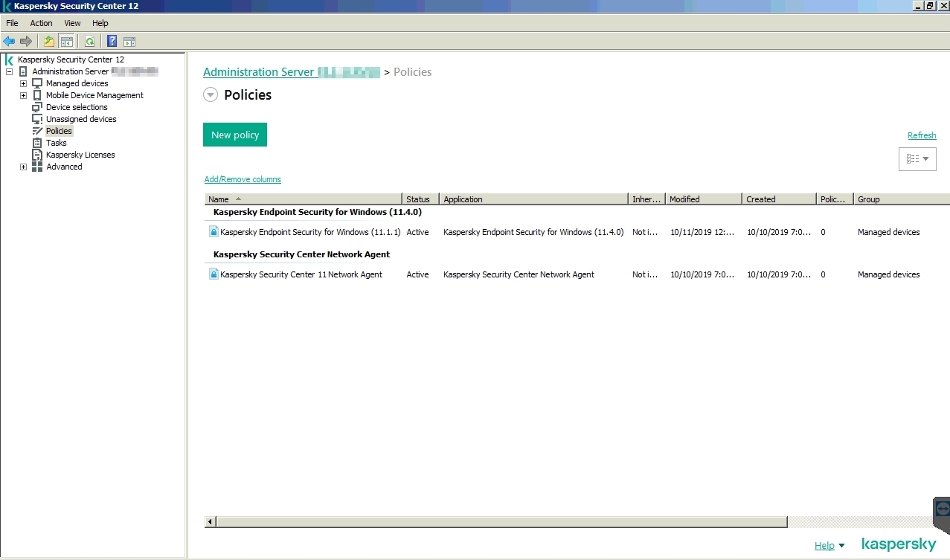Click the Administration Server icon in tree
The width and height of the screenshot is (950, 560).
[23, 71]
